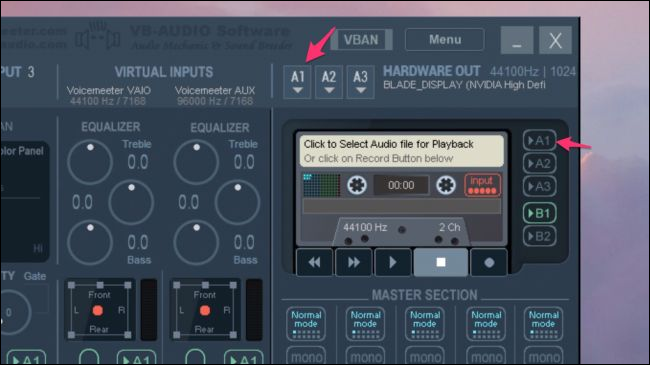The width and height of the screenshot is (650, 365).
Task: Open the A1 hardware out device dropdown
Action: (297, 82)
